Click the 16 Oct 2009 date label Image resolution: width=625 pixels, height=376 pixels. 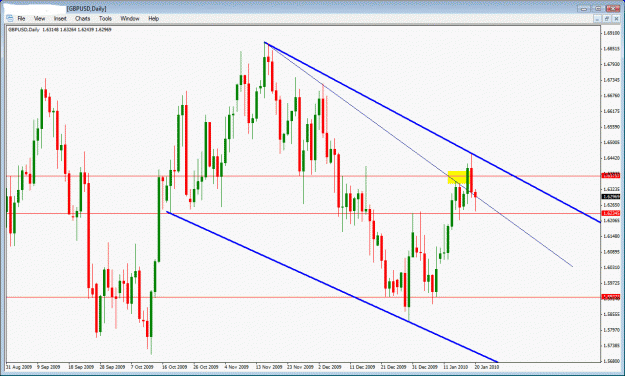(175, 367)
